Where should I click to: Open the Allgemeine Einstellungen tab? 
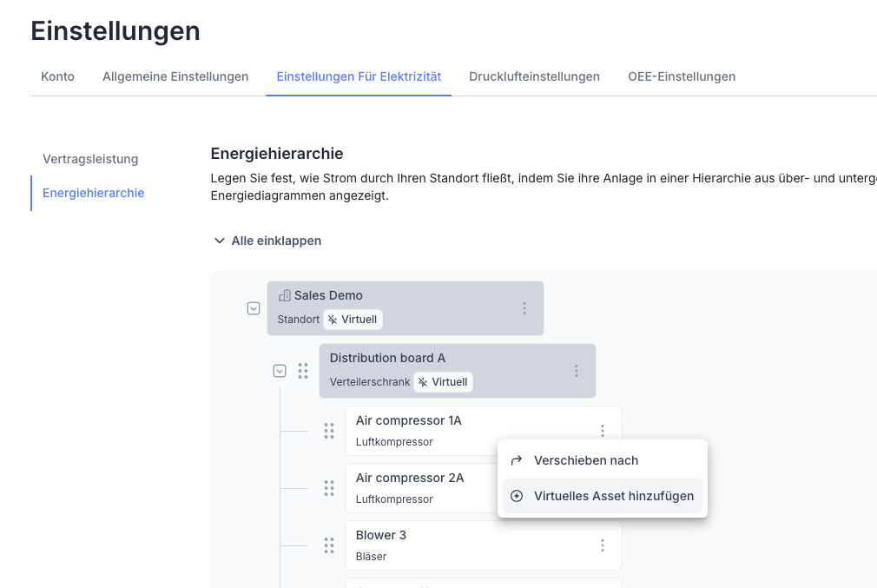(175, 76)
